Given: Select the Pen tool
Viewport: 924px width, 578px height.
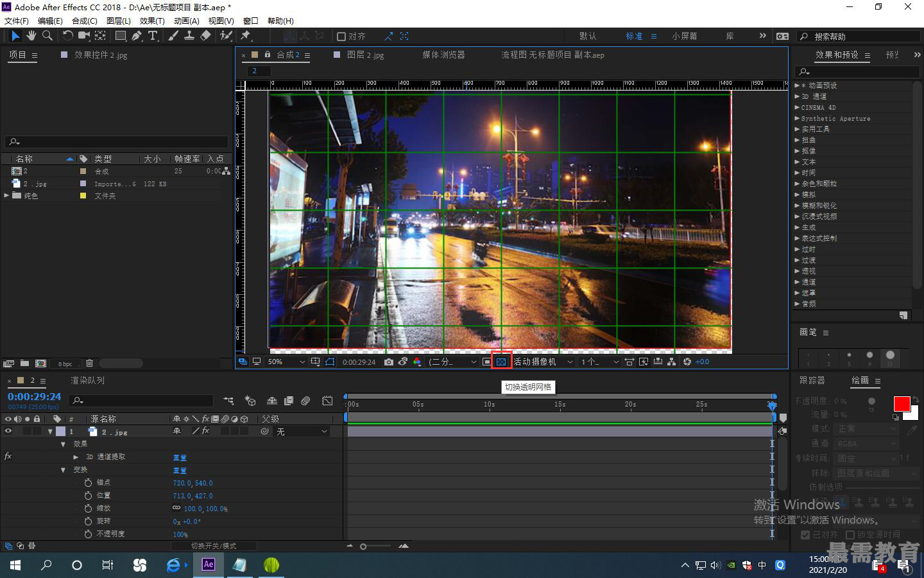Looking at the screenshot, I should coord(137,36).
